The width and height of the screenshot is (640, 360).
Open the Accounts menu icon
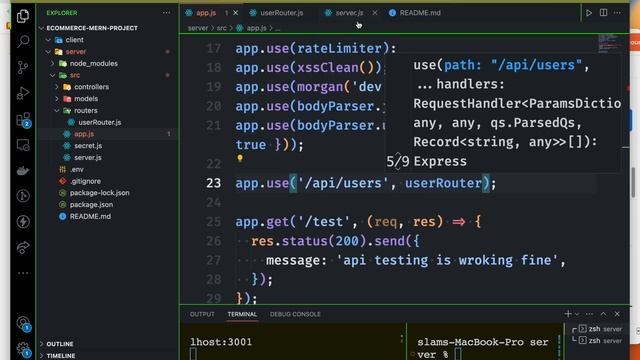tap(23, 323)
